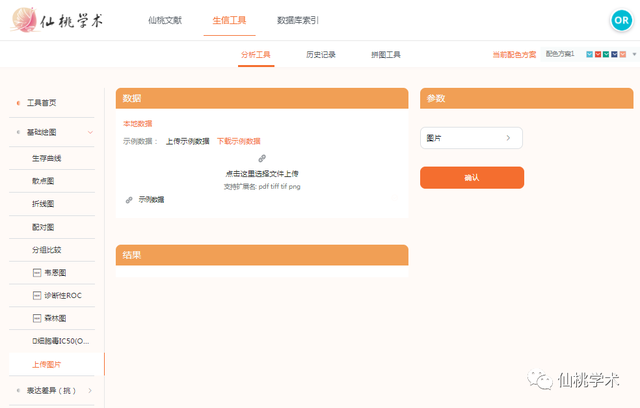This screenshot has height=408, width=640.
Task: Click the link icon above the upload text
Action: click(262, 158)
